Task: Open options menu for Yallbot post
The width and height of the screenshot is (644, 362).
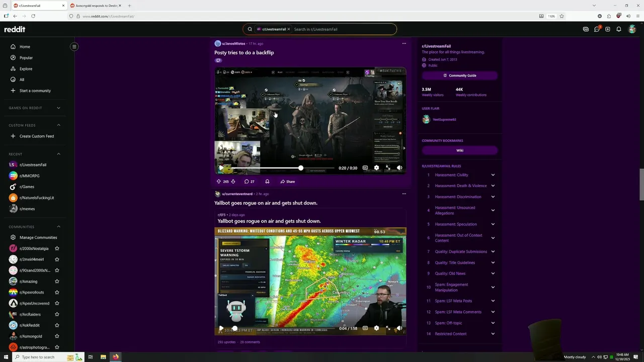Action: pos(404,194)
